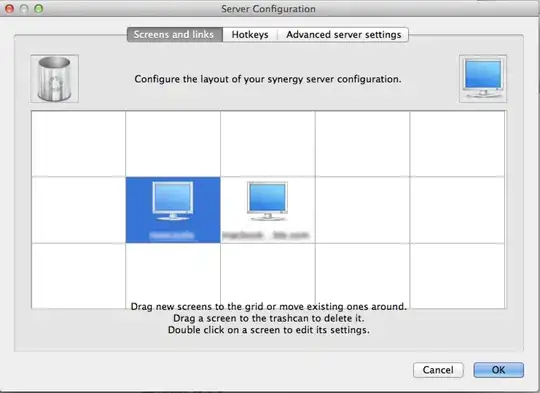Click the Cancel button
The width and height of the screenshot is (540, 393).
438,370
